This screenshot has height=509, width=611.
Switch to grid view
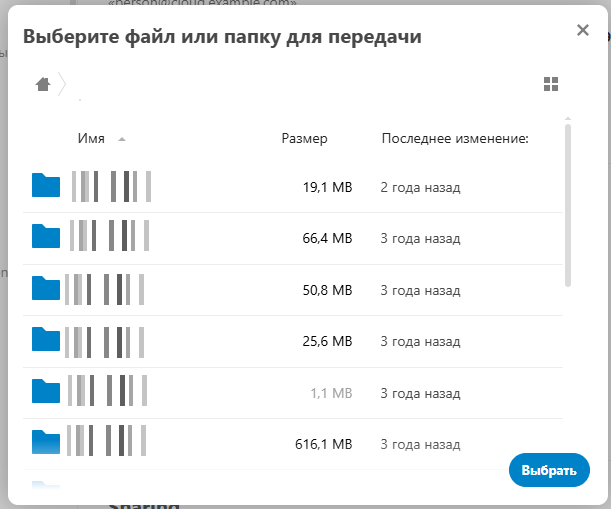pyautogui.click(x=550, y=85)
